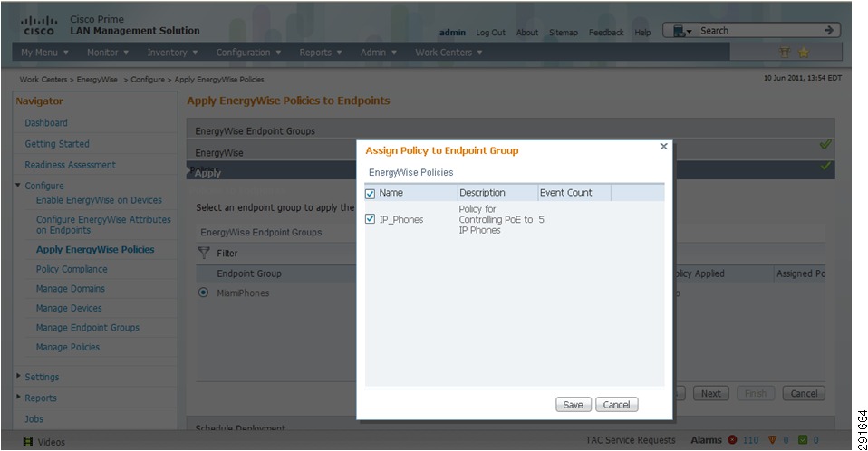Image resolution: width=868 pixels, height=451 pixels.
Task: Open the Sitemap link
Action: pos(563,33)
